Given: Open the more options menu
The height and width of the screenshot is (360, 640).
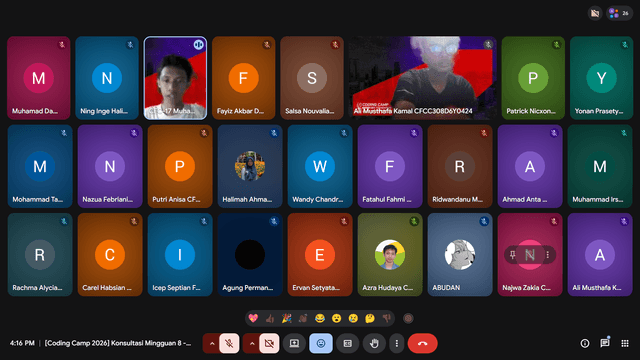Looking at the screenshot, I should 397,343.
